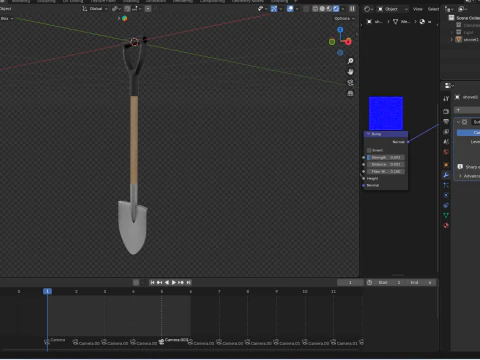
Task: Open shading options dropdown arrow
Action: coord(343,9)
